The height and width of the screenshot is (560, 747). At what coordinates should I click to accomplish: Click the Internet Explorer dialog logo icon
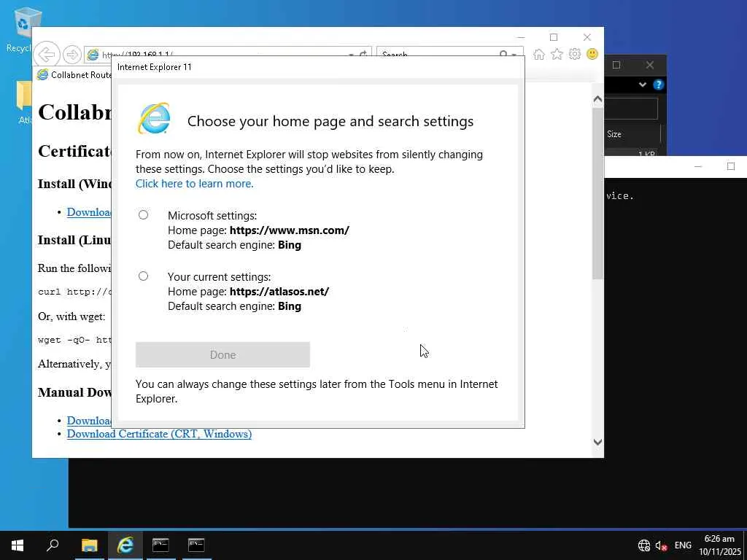click(x=154, y=118)
